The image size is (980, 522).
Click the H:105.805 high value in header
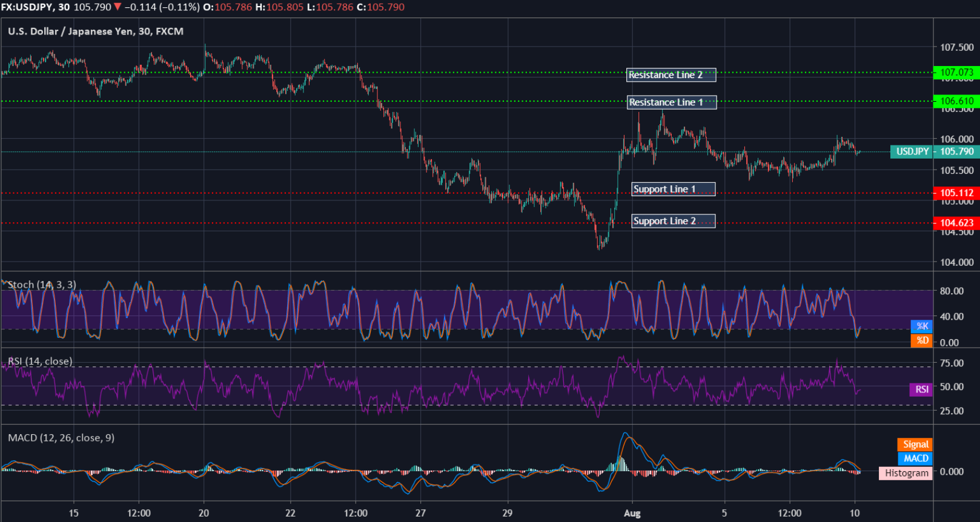click(279, 7)
